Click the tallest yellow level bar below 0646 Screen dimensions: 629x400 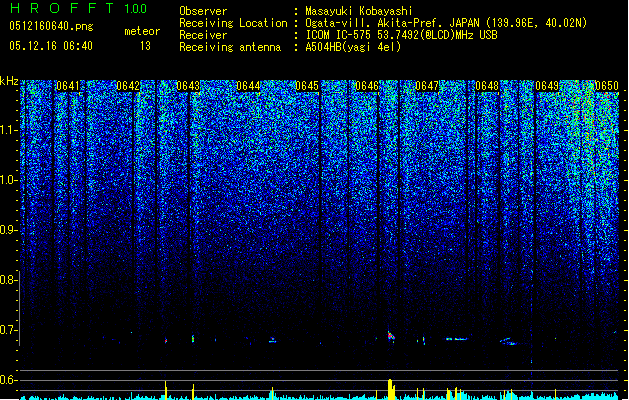pyautogui.click(x=390, y=389)
